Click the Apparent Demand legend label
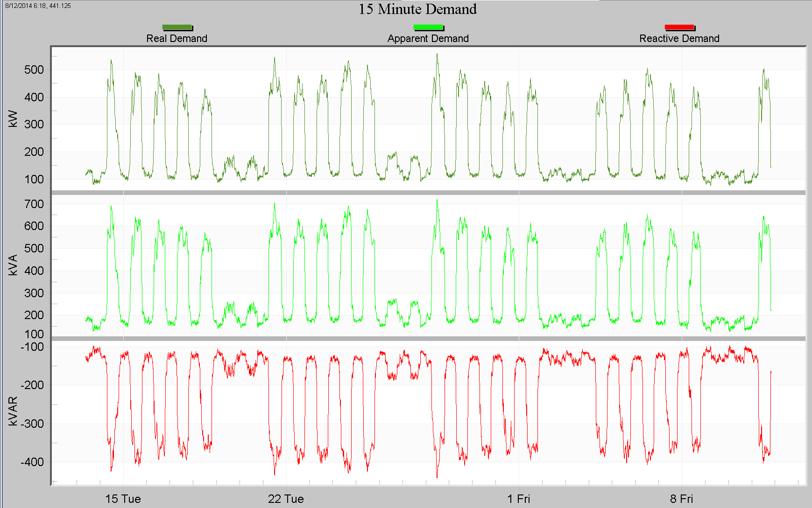This screenshot has height=508, width=812. pyautogui.click(x=428, y=39)
